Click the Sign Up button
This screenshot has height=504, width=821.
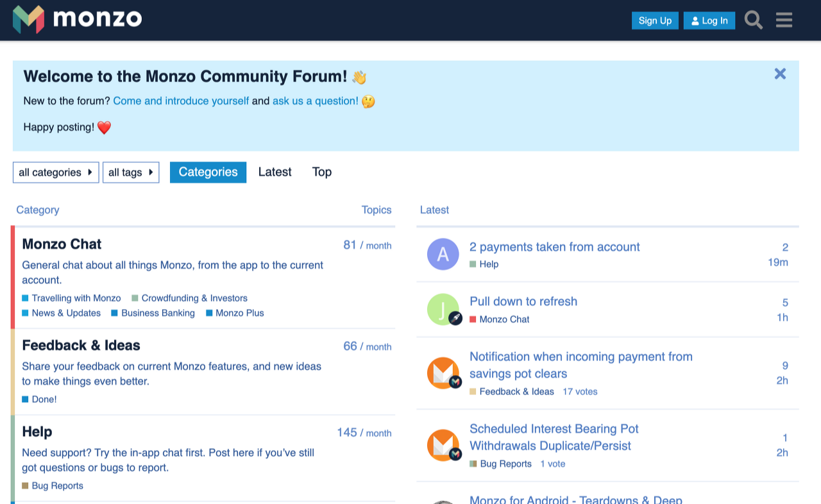[655, 21]
